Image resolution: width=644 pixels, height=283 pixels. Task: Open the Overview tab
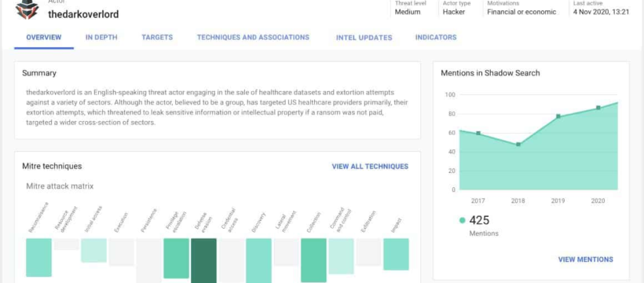43,38
